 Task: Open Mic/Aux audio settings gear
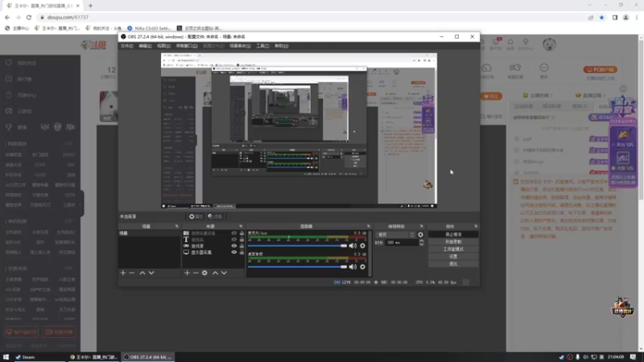362,246
